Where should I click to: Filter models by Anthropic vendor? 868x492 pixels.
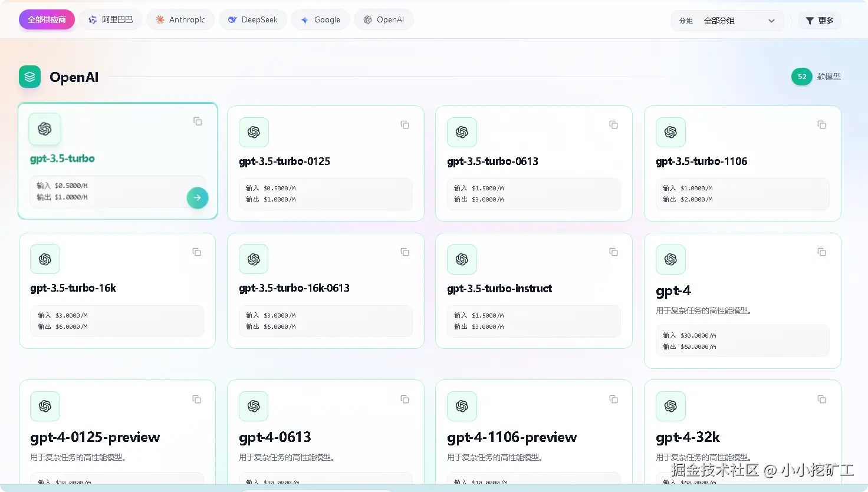click(180, 19)
